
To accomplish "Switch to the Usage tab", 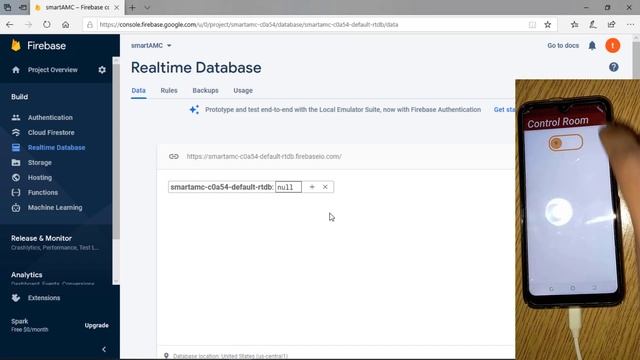I will [243, 91].
